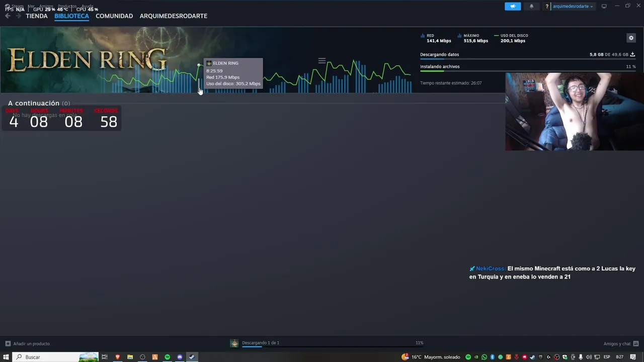Screen dimensions: 644x362
Task: Click the Buscar search box in taskbar
Action: pos(56,357)
